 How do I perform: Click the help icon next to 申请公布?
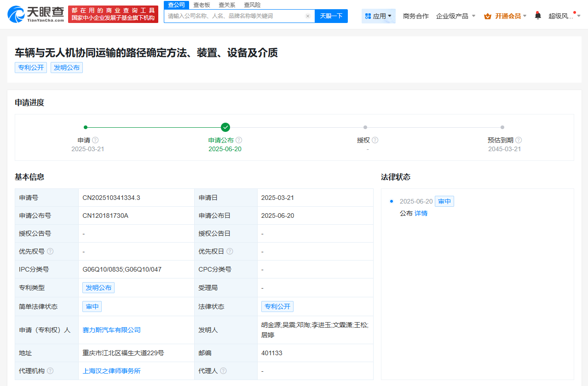(239, 140)
